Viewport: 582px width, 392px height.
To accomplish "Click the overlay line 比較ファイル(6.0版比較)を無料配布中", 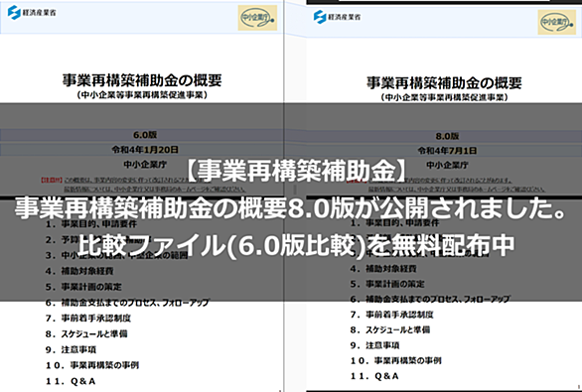I will pyautogui.click(x=295, y=245).
